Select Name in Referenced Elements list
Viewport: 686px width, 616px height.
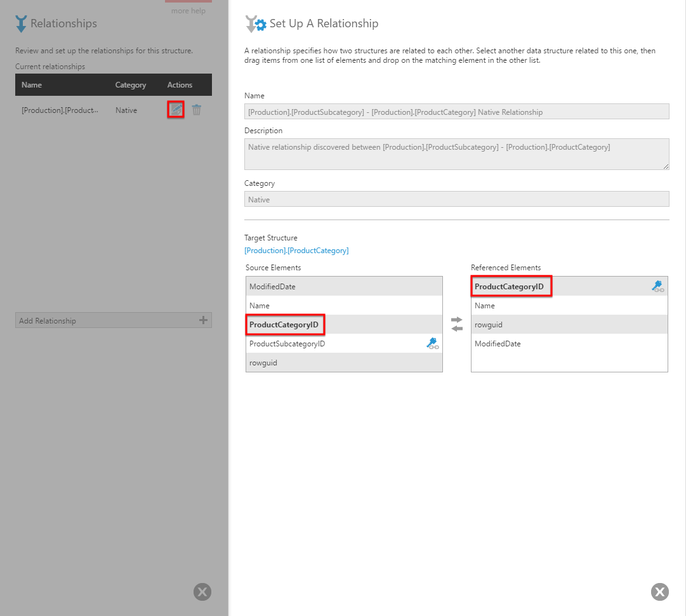click(569, 305)
